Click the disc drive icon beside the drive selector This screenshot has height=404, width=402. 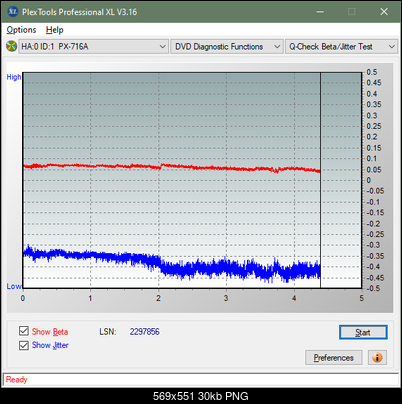pos(11,46)
